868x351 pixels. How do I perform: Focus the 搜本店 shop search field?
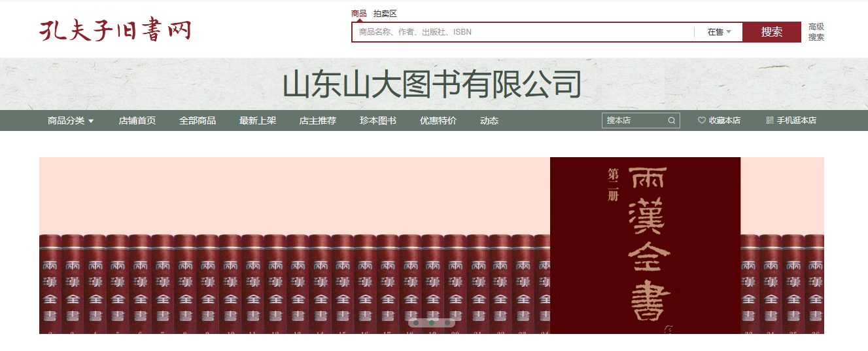634,120
